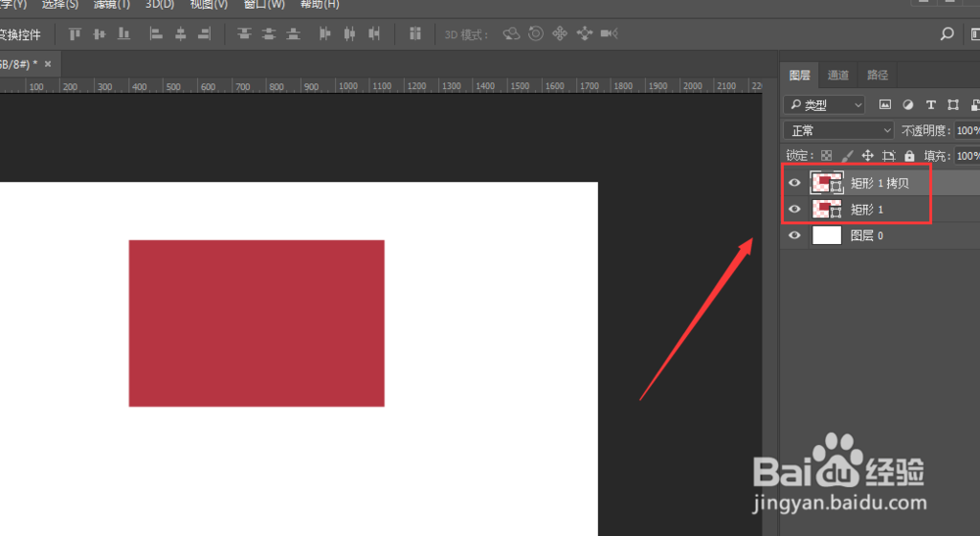980x536 pixels.
Task: Click the 矩形 1 拷贝 layer thumbnail
Action: click(x=826, y=183)
